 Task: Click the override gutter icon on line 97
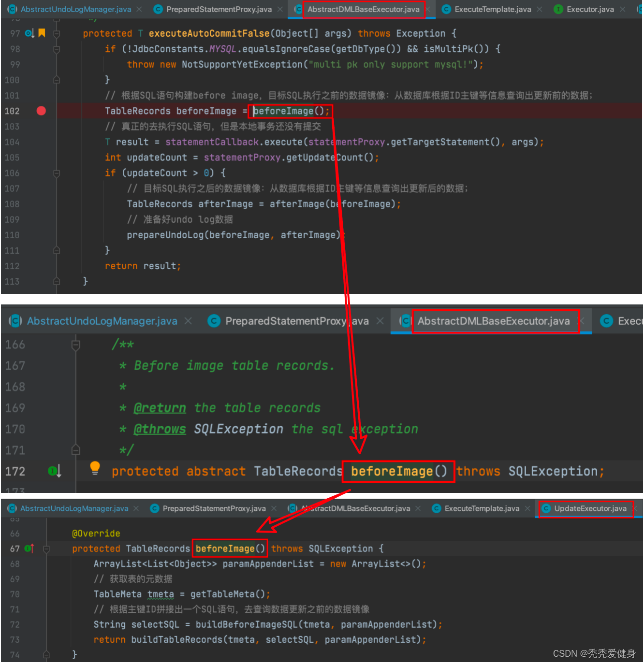pos(29,33)
